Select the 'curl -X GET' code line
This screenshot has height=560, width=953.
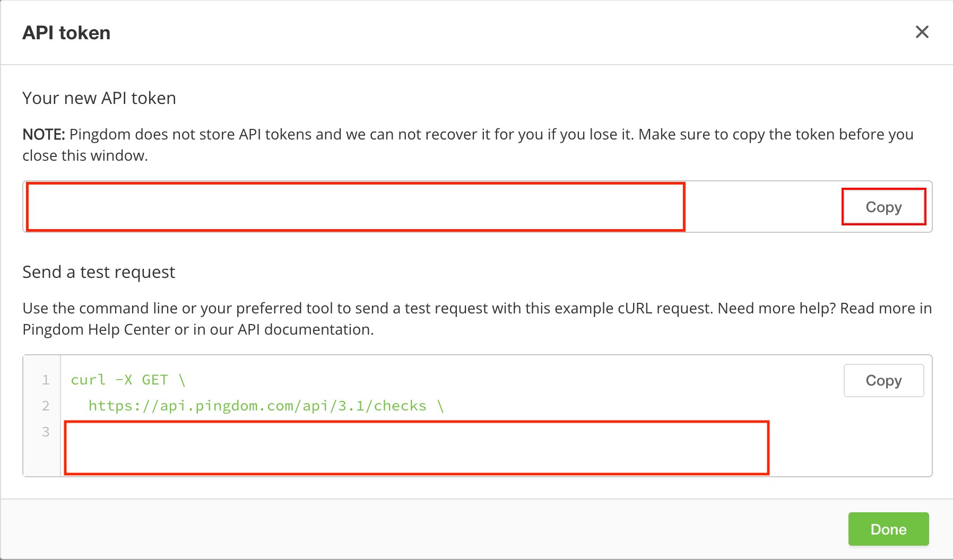tap(128, 380)
